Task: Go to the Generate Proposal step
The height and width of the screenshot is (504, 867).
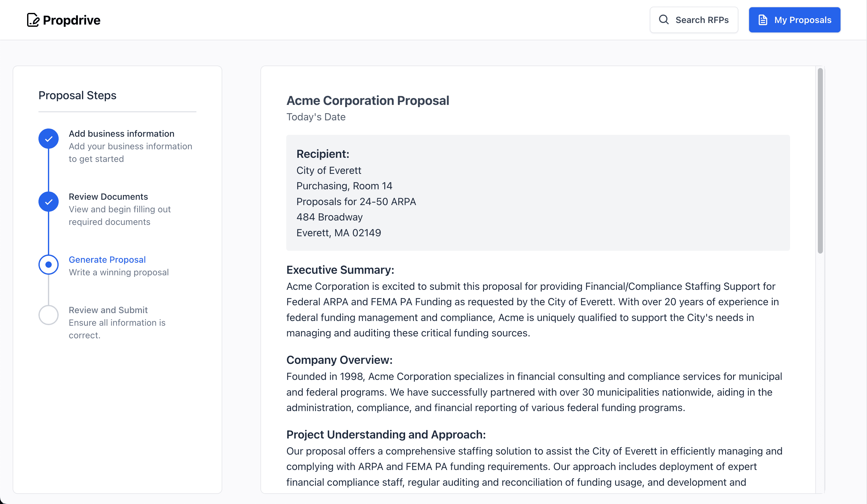Action: pos(107,260)
